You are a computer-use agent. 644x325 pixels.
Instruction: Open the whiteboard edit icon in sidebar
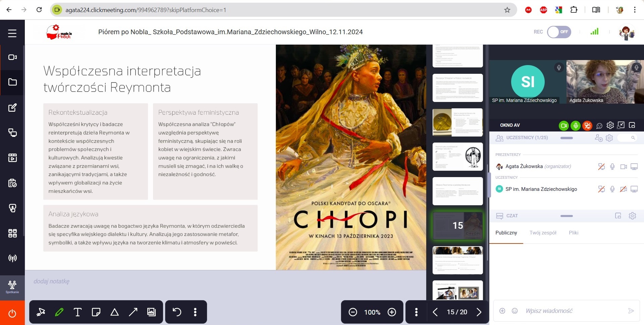coord(12,108)
